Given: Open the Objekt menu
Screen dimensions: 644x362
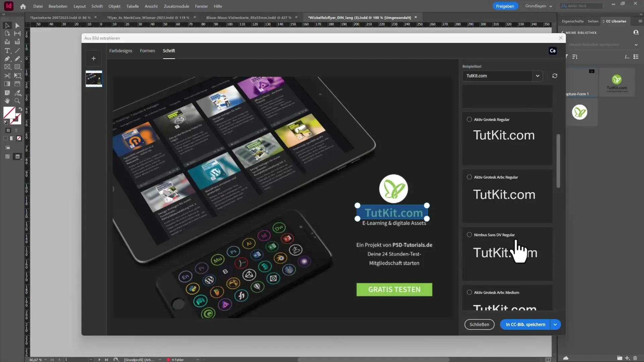Looking at the screenshot, I should (x=114, y=6).
